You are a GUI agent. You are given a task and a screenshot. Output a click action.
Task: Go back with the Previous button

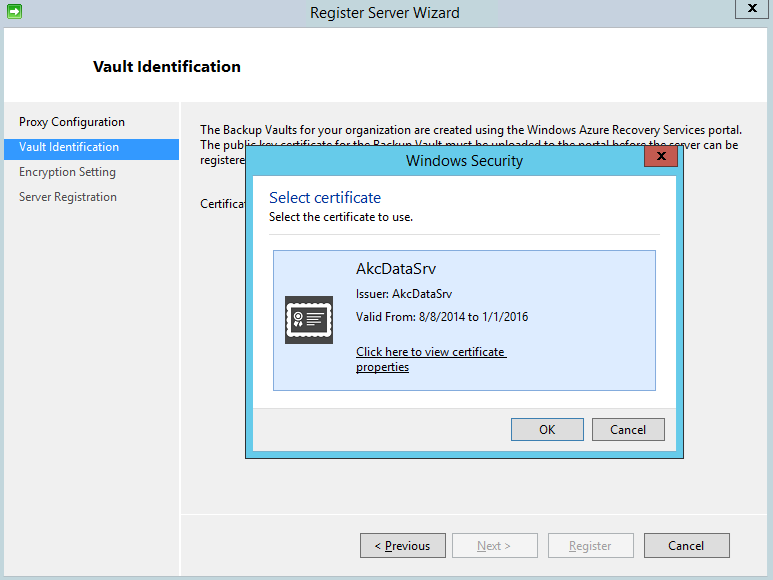click(x=403, y=546)
